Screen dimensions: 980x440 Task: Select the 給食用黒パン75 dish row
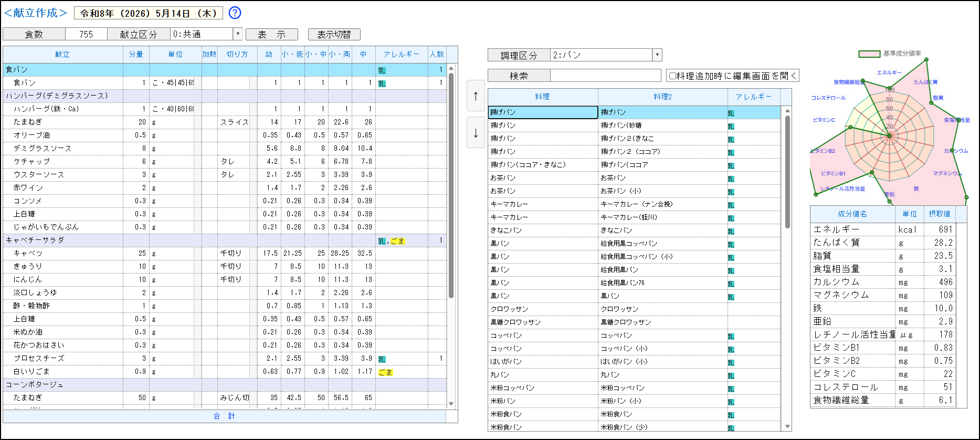click(x=634, y=282)
